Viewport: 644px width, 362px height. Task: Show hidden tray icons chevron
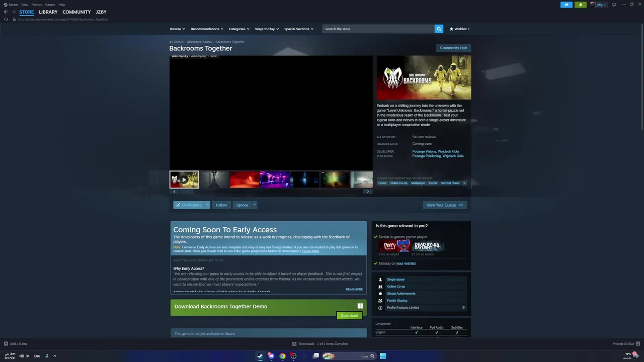coord(55,356)
